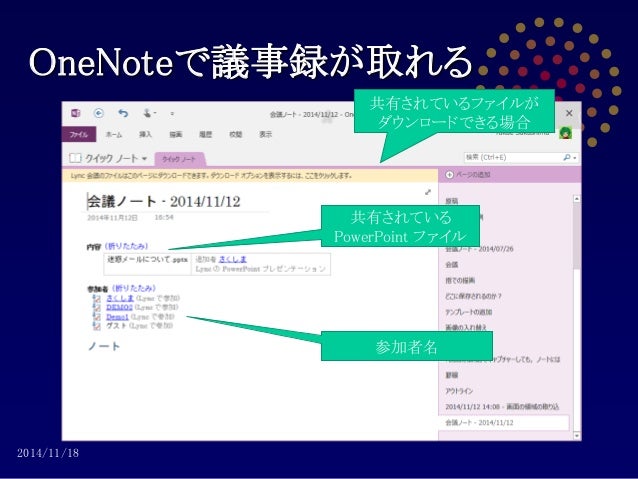Open the Customize Quick Access Toolbar dropdown

[172, 114]
